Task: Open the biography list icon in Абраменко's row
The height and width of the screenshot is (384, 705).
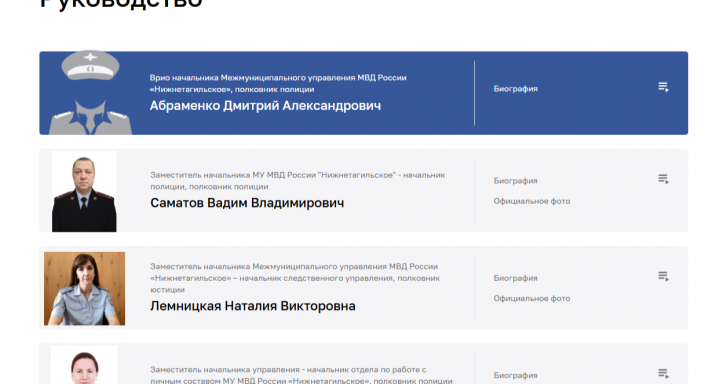Action: click(x=663, y=87)
